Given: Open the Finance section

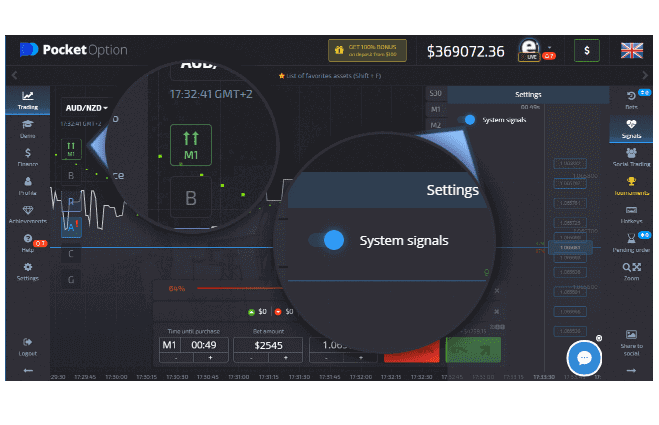Looking at the screenshot, I should (x=28, y=157).
